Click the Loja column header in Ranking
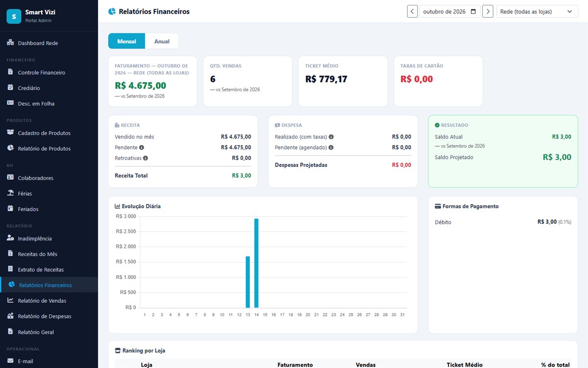Screen dimensions: 588x368 click(147, 365)
